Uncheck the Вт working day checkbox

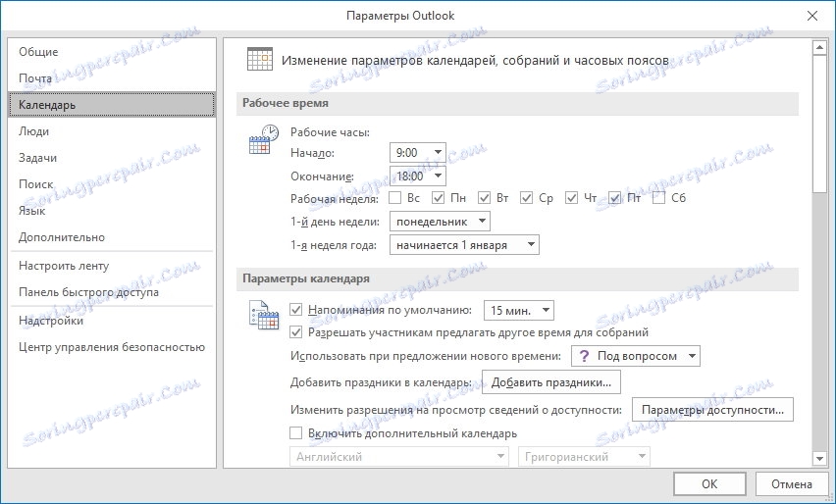484,198
